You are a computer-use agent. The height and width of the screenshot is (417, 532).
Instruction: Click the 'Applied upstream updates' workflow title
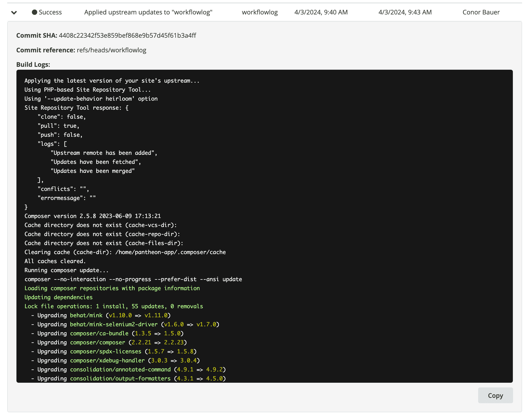tap(148, 12)
